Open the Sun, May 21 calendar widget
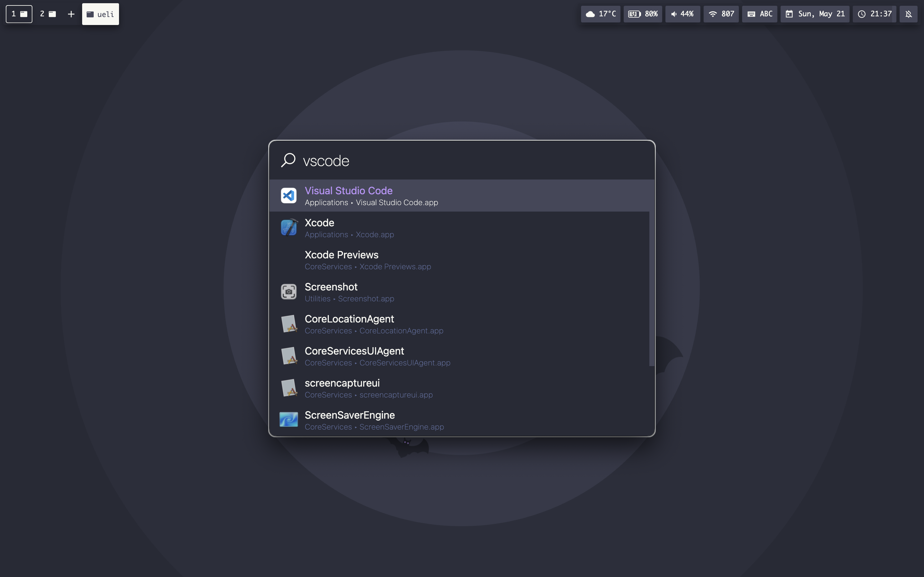This screenshot has height=577, width=924. pyautogui.click(x=815, y=14)
